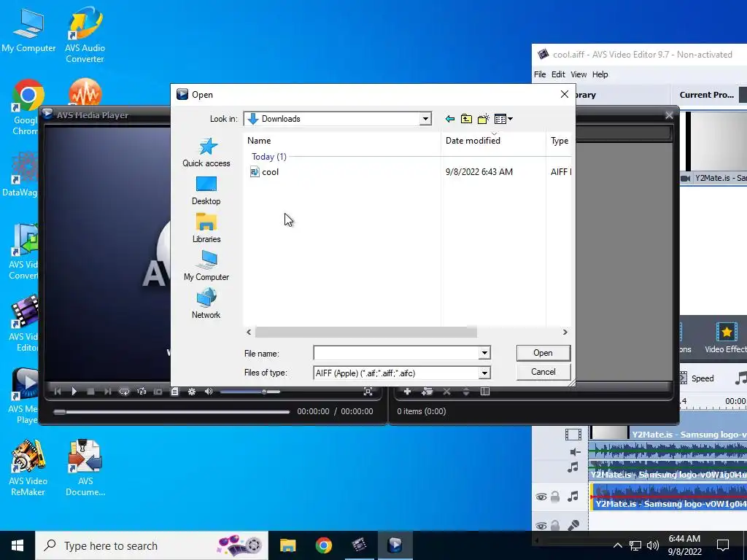This screenshot has width=747, height=560.
Task: Click playlist move up/down arrows
Action: tap(466, 392)
